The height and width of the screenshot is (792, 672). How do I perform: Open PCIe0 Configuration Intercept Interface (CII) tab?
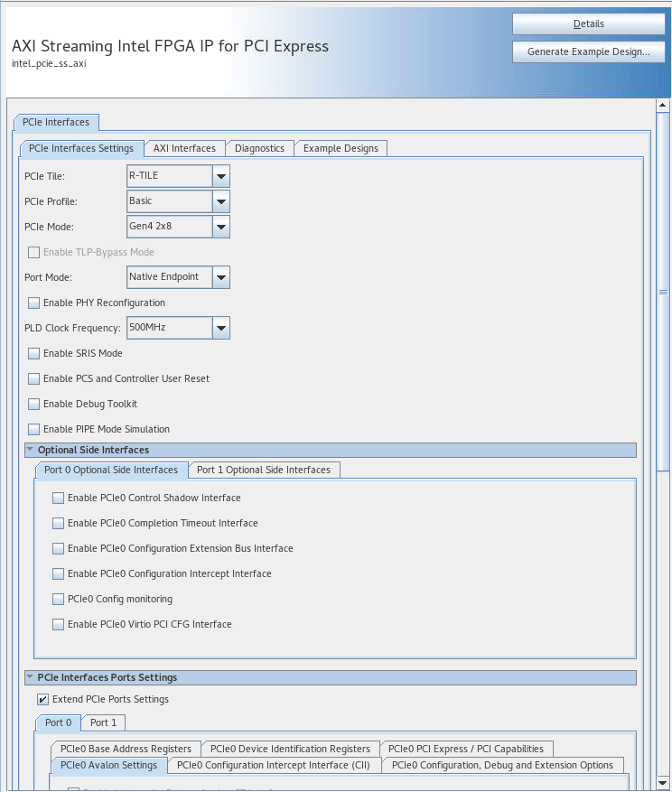click(x=274, y=765)
